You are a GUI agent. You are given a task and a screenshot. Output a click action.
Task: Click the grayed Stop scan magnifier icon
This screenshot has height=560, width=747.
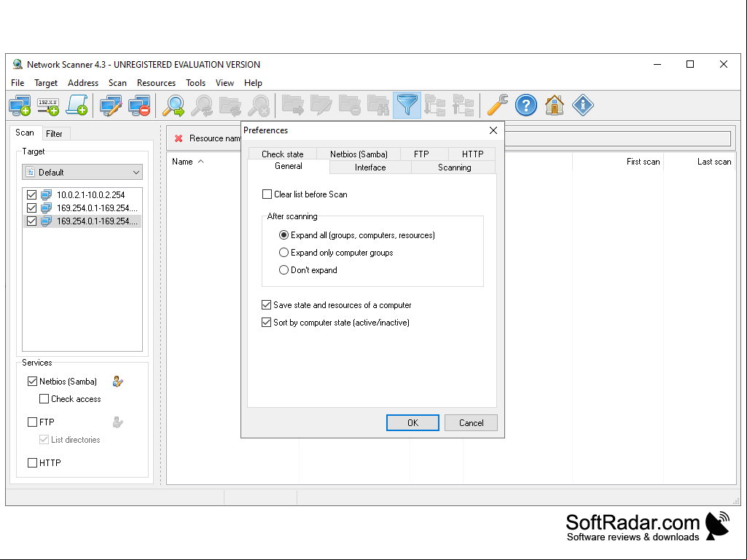click(259, 106)
